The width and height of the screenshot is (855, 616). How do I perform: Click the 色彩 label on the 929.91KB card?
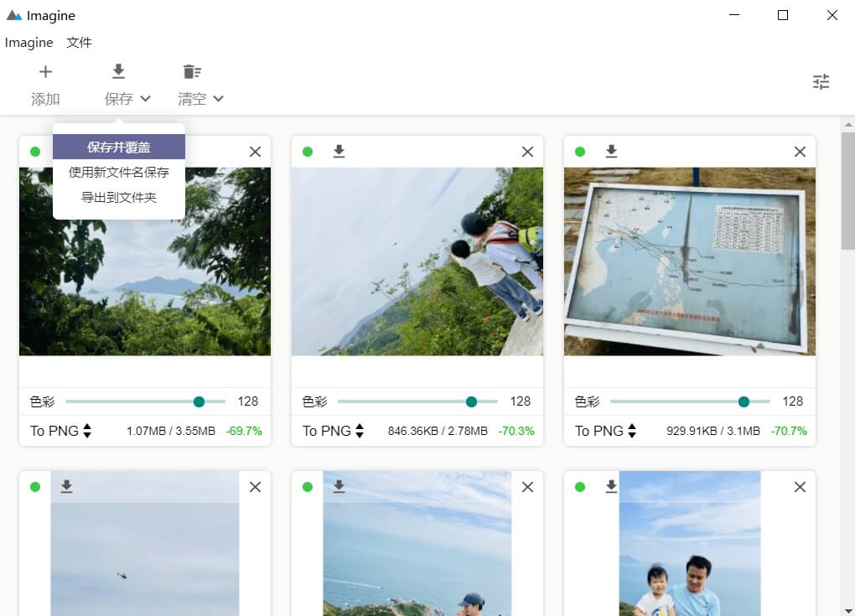(x=587, y=401)
